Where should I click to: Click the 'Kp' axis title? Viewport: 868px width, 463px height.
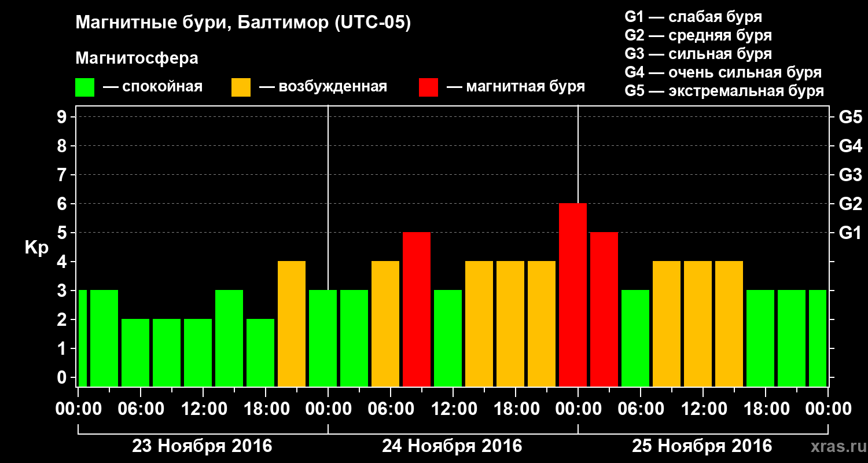[36, 247]
